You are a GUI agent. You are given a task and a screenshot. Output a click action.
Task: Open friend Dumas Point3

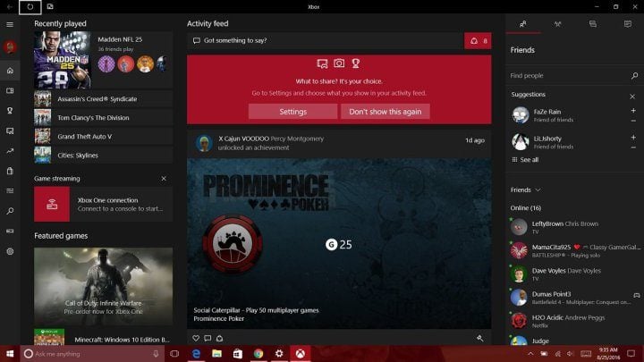575,298
